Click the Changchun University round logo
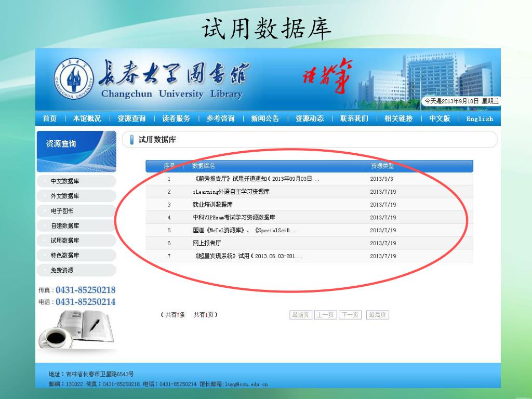532x399 pixels. pyautogui.click(x=74, y=79)
